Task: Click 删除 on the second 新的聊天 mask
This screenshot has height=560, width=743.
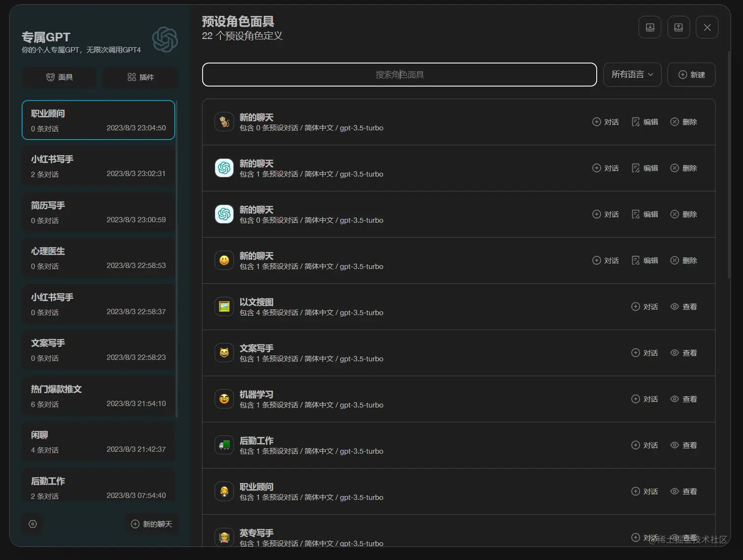Action: (x=684, y=168)
